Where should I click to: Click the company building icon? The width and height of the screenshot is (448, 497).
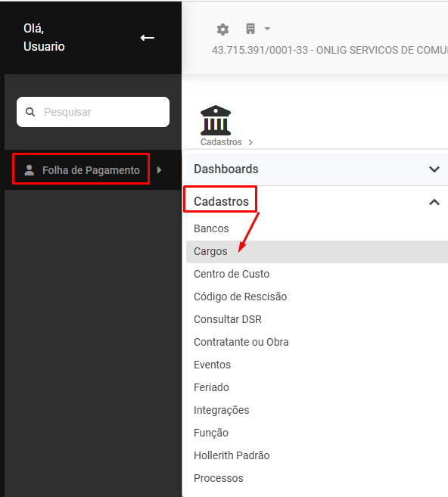(250, 29)
